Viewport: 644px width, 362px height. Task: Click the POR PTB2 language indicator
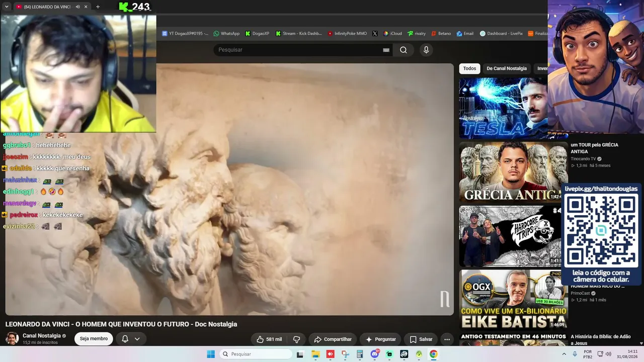tap(588, 354)
